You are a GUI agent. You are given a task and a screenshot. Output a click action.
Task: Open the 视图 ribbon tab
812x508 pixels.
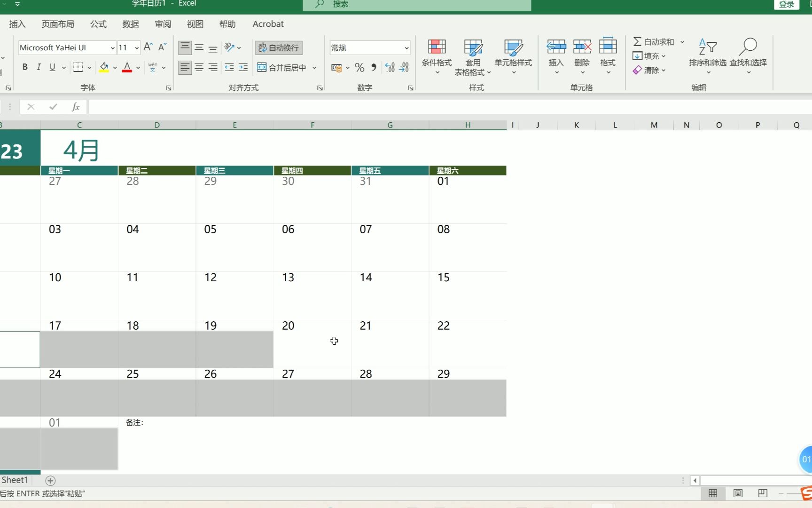pyautogui.click(x=195, y=24)
